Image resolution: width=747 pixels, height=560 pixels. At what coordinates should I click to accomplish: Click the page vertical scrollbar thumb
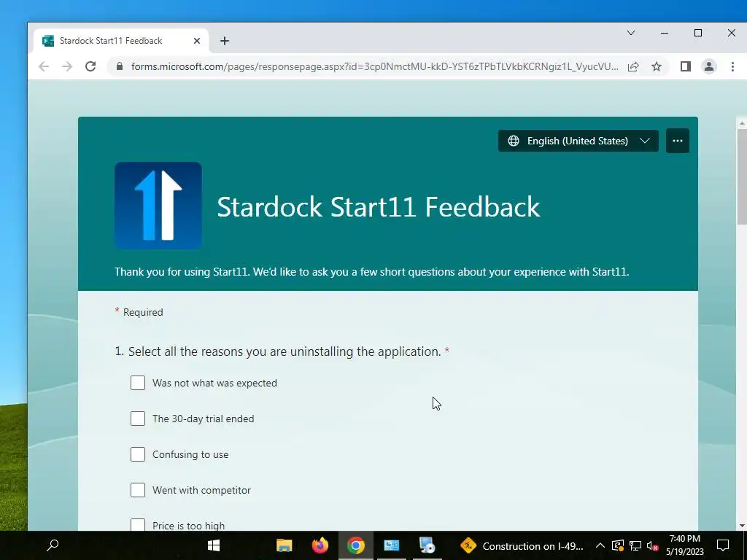742,176
